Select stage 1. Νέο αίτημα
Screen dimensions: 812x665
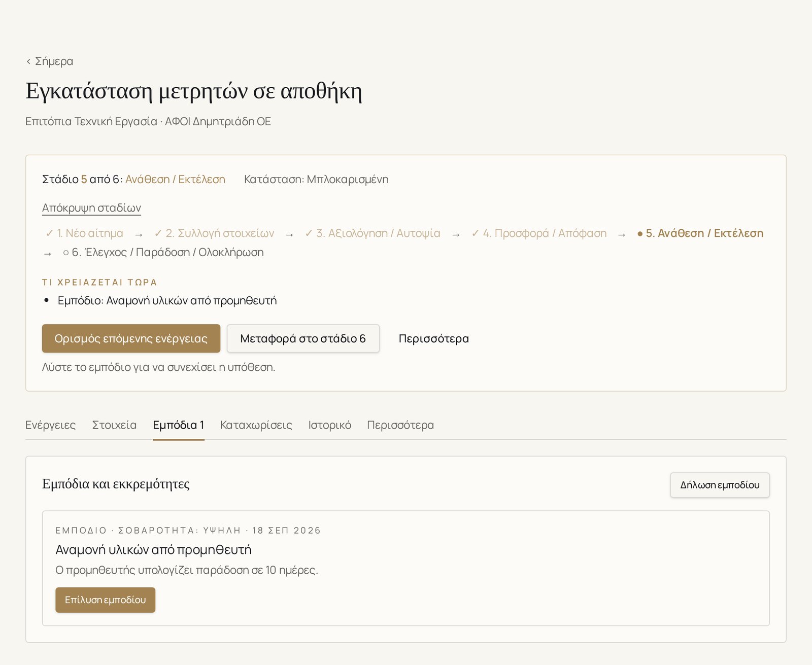click(x=84, y=233)
